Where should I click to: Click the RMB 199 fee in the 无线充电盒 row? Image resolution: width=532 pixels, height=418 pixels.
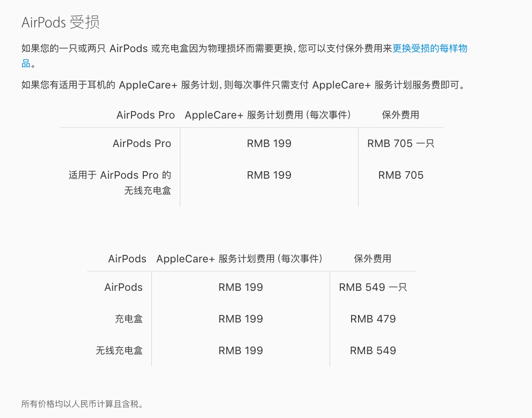(241, 350)
